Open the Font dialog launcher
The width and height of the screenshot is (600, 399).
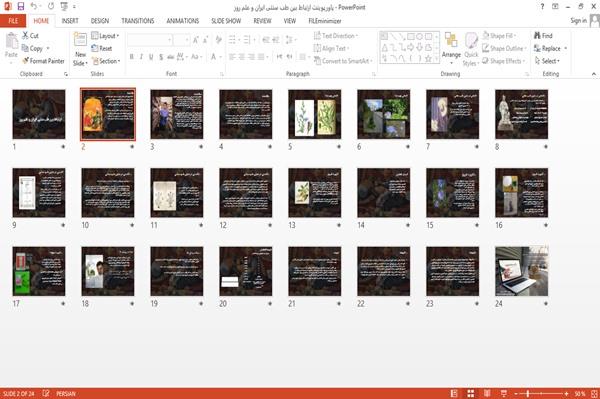tap(222, 74)
